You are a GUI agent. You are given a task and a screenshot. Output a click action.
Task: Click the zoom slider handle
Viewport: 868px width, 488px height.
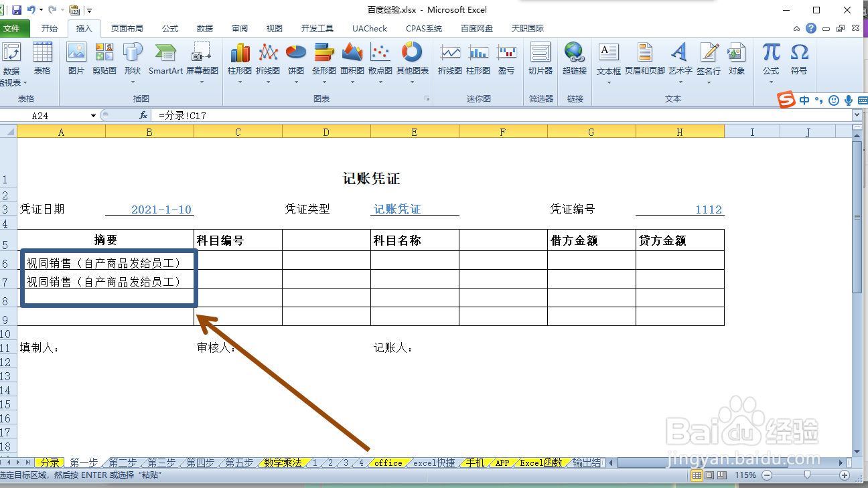pos(807,475)
